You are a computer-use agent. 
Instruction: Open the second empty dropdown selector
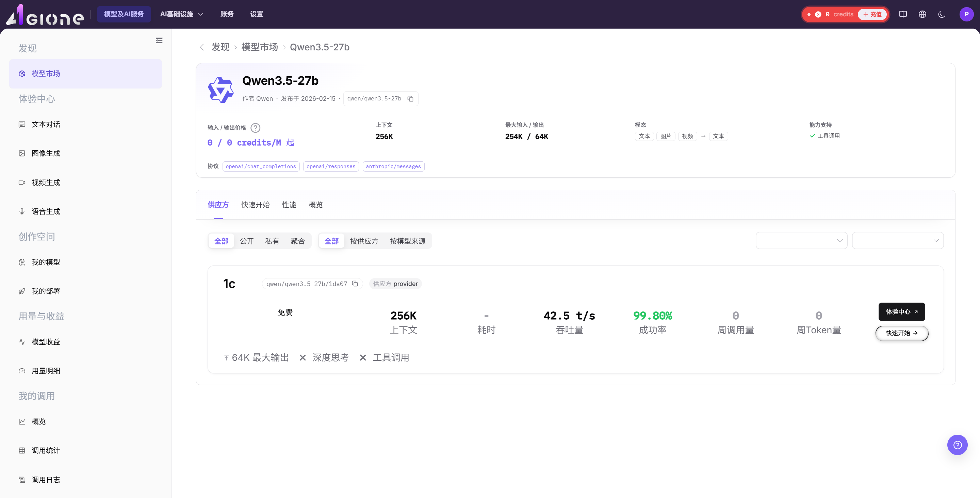[897, 240]
